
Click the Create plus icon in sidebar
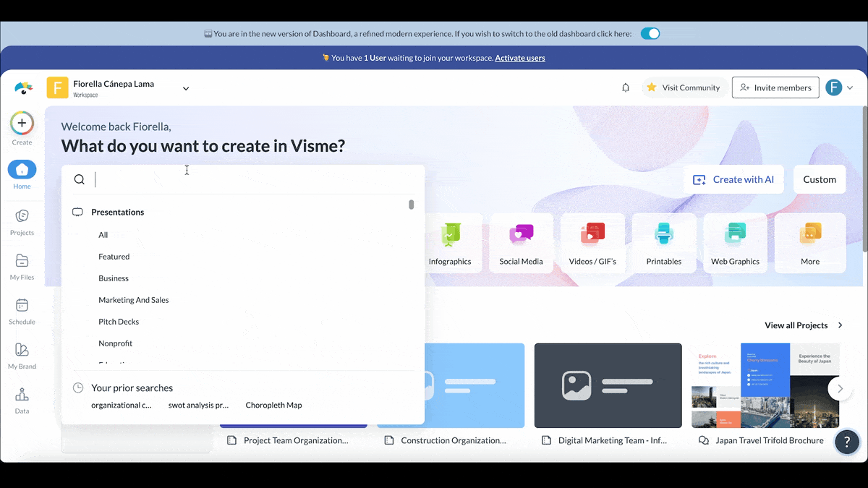click(22, 124)
